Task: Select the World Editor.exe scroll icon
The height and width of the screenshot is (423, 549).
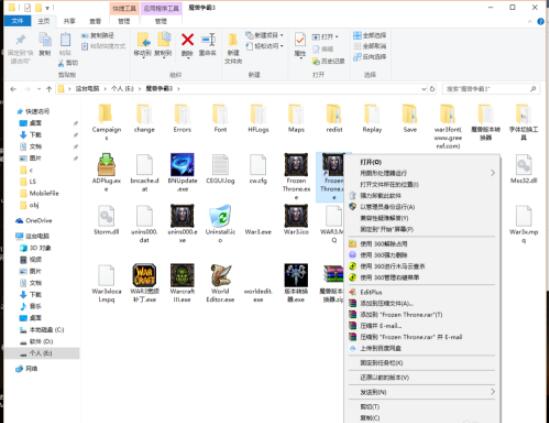Action: (220, 275)
